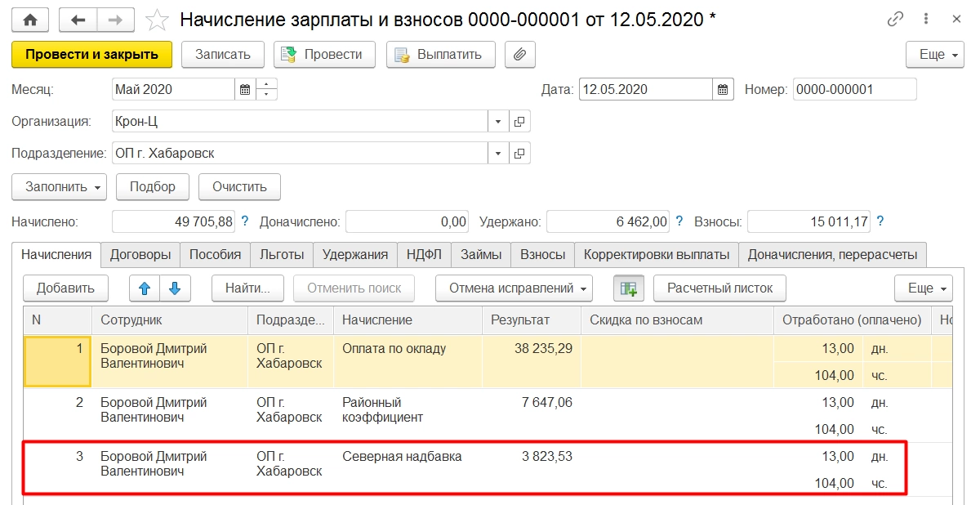980x505 pixels.
Task: Click the Найти... button
Action: [x=247, y=288]
